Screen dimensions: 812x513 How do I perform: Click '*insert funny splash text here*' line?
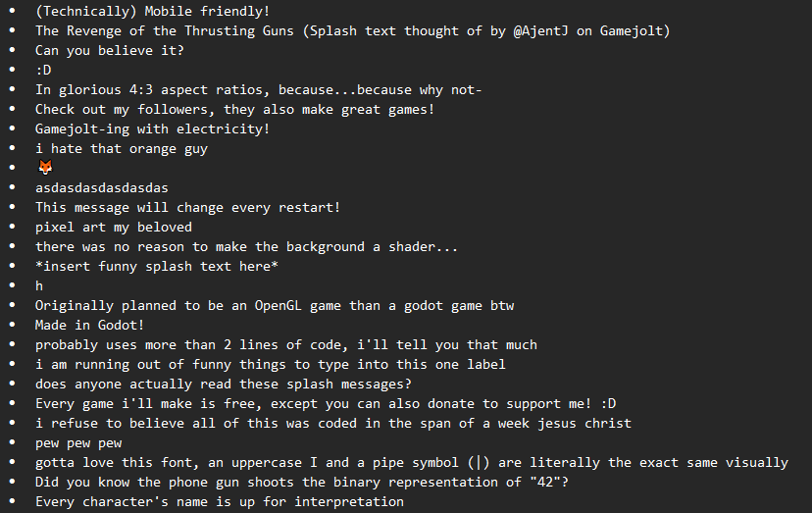coord(157,267)
